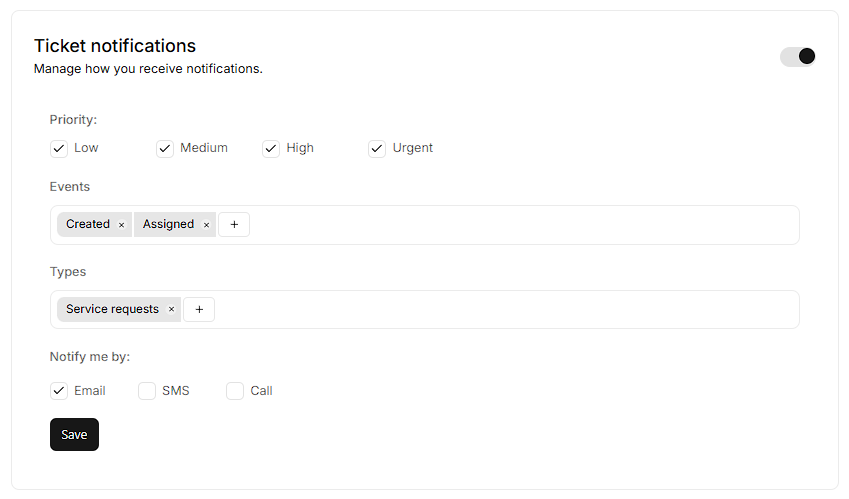Remove the Assigned event tag

click(x=206, y=225)
